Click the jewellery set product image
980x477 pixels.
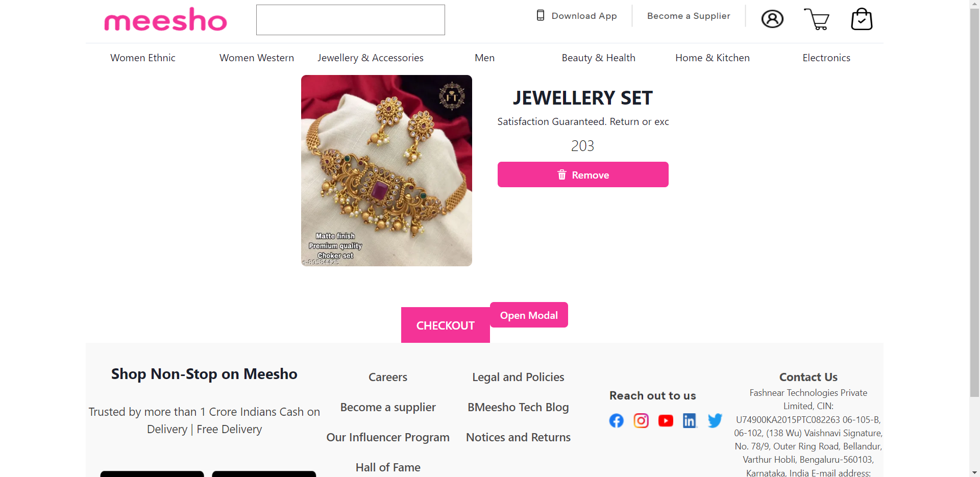coord(386,170)
